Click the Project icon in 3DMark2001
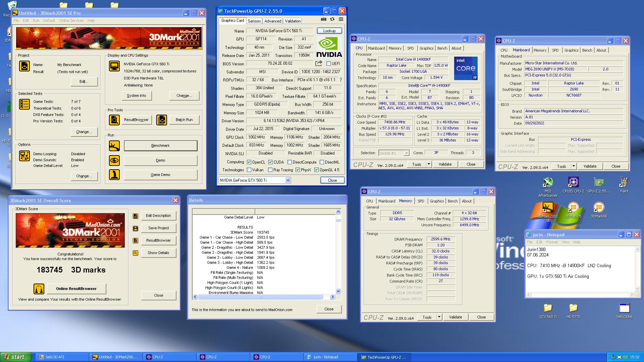 (x=24, y=66)
